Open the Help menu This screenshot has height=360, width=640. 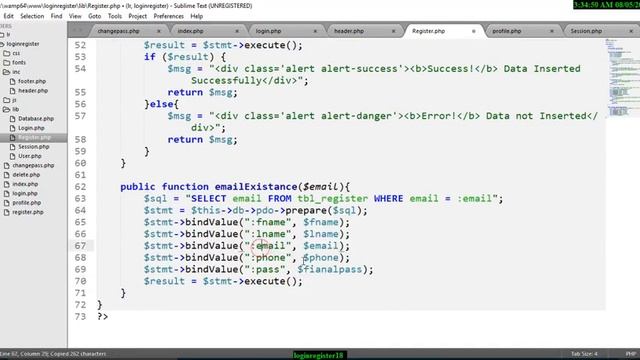click(196, 16)
